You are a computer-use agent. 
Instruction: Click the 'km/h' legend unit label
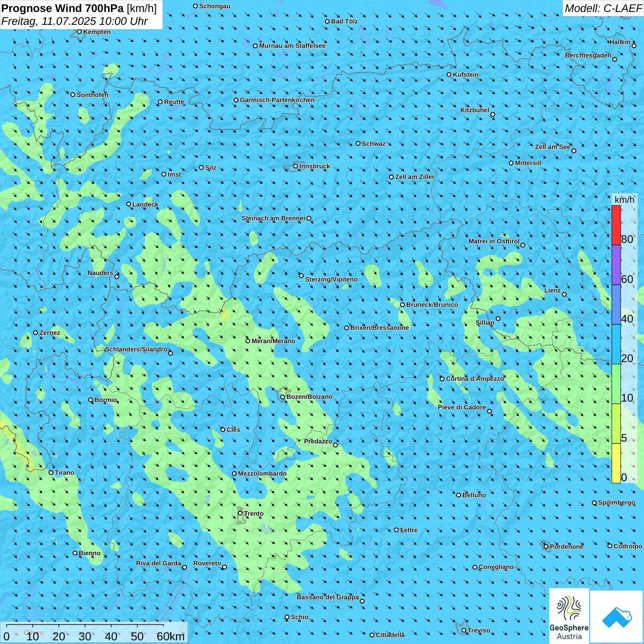click(x=625, y=200)
